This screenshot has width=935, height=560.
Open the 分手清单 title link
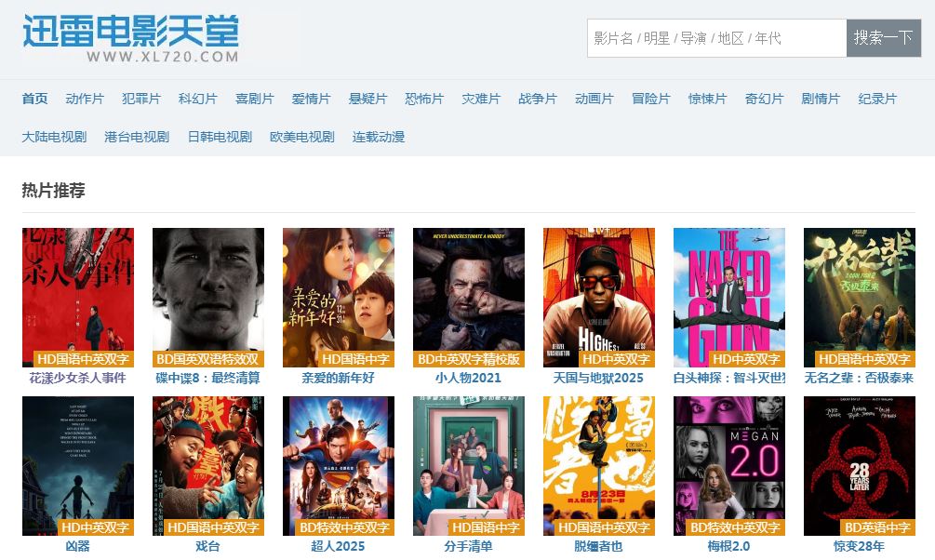[469, 546]
